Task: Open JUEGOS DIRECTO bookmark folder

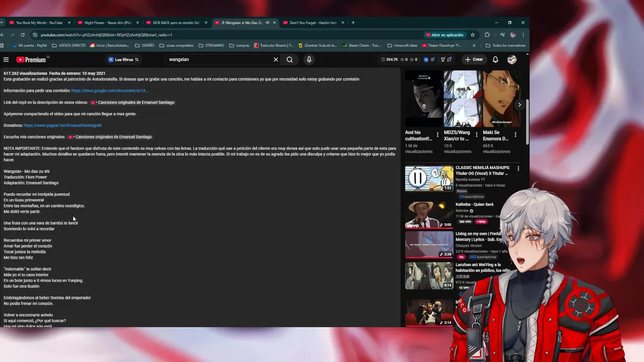Action: 68,45
